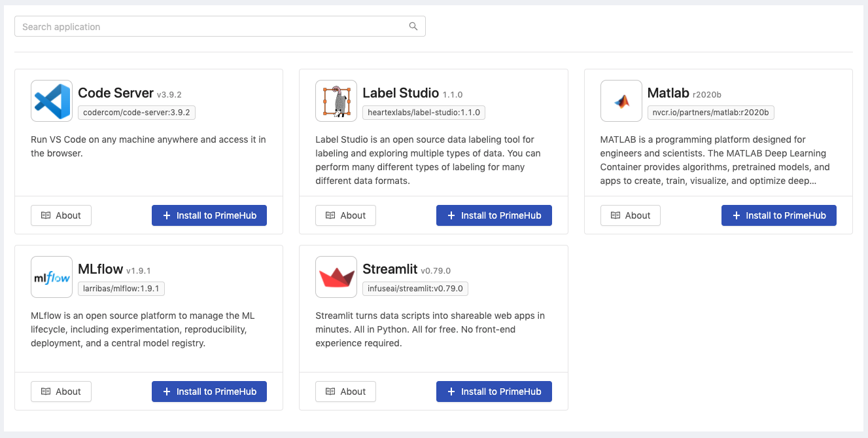Screen dimensions: 868x438
Task: Click the MATLAB description paragraph
Action: point(715,160)
